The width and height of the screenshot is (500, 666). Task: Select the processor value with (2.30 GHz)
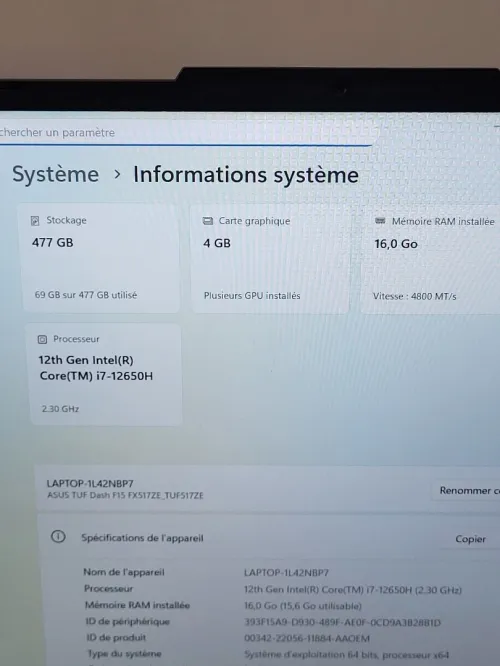353,590
